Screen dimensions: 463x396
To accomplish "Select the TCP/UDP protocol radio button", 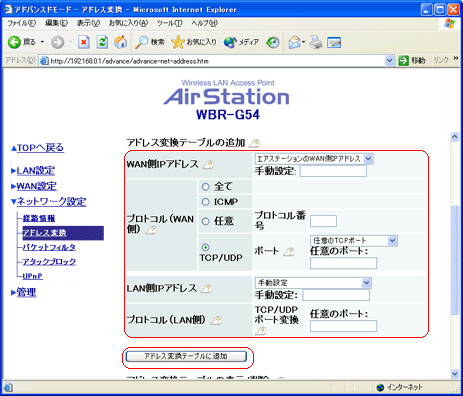I will pos(205,247).
